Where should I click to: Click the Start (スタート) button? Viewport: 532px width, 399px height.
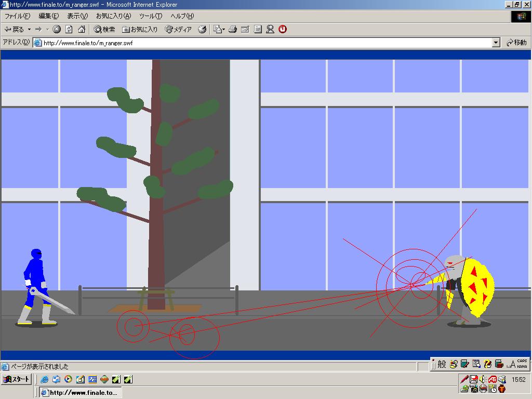(x=17, y=379)
